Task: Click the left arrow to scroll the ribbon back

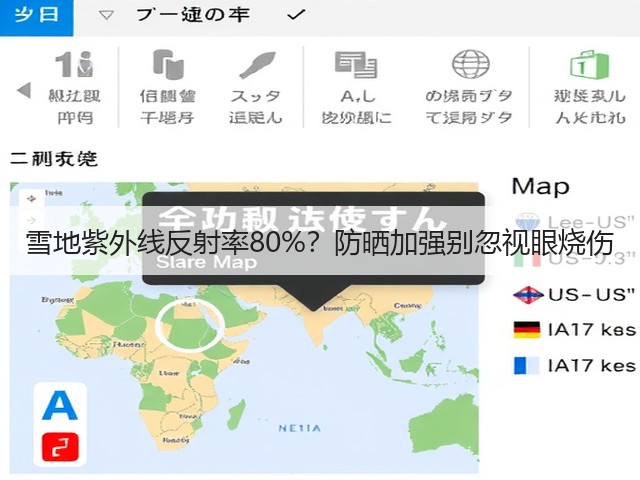Action: pyautogui.click(x=24, y=90)
